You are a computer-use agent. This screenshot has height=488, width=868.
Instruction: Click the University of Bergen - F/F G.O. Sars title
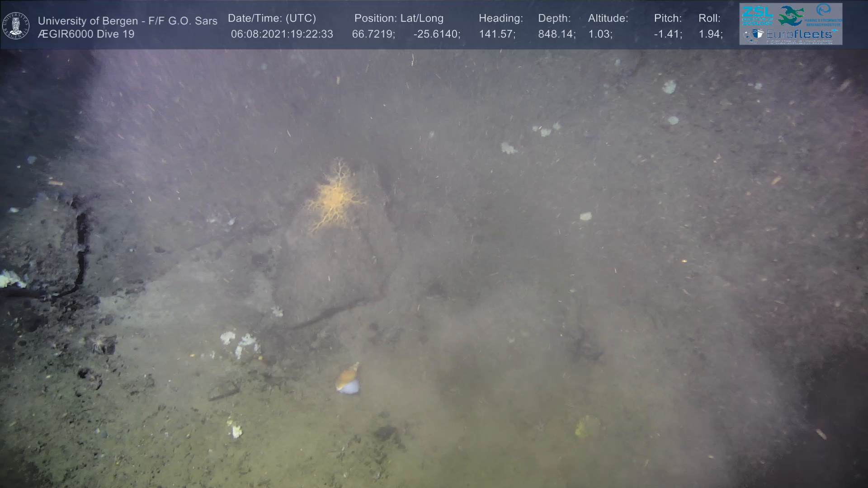click(127, 21)
